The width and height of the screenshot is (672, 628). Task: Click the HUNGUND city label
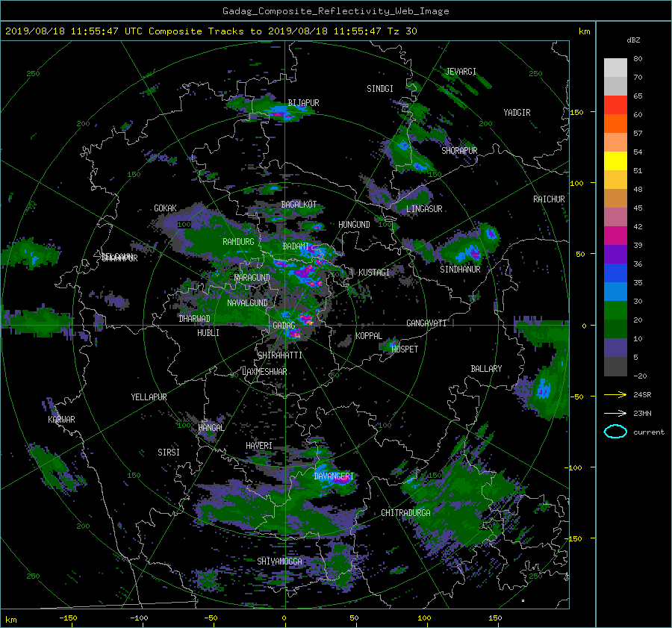[354, 225]
